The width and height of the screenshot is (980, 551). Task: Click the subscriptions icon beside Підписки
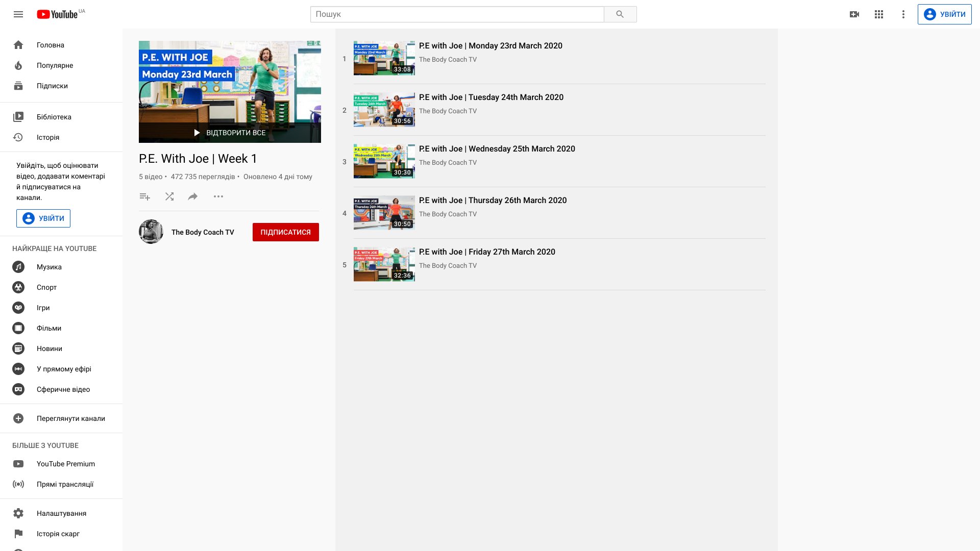pyautogui.click(x=18, y=86)
